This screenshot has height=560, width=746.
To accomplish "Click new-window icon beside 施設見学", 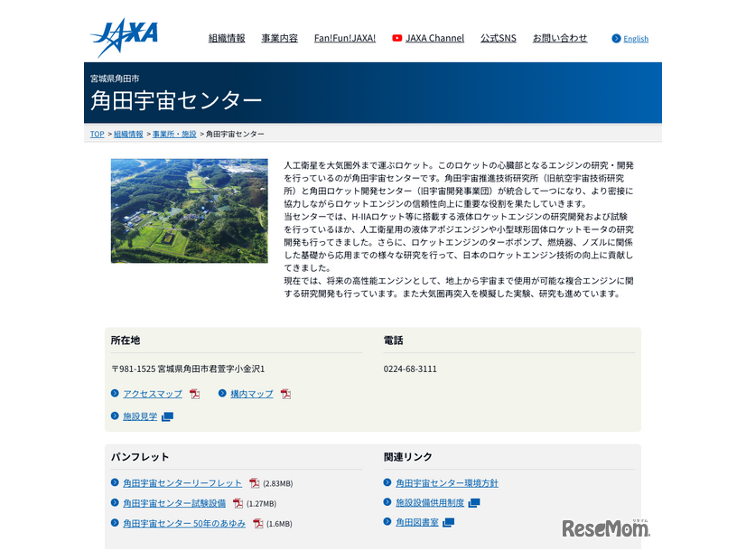I will [x=167, y=416].
